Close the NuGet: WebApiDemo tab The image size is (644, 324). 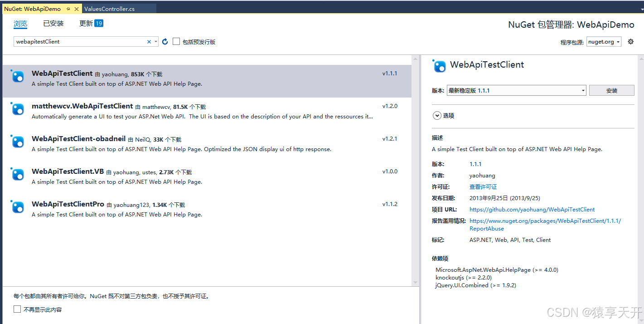pyautogui.click(x=76, y=9)
